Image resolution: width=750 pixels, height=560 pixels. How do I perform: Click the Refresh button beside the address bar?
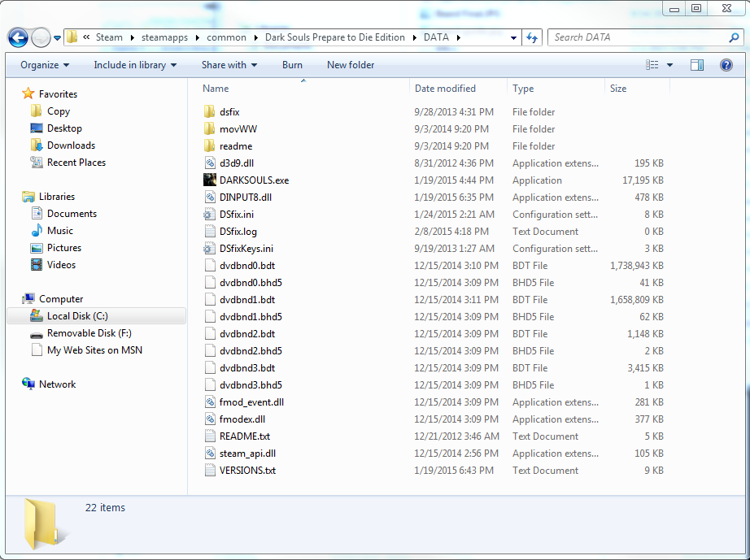point(532,37)
